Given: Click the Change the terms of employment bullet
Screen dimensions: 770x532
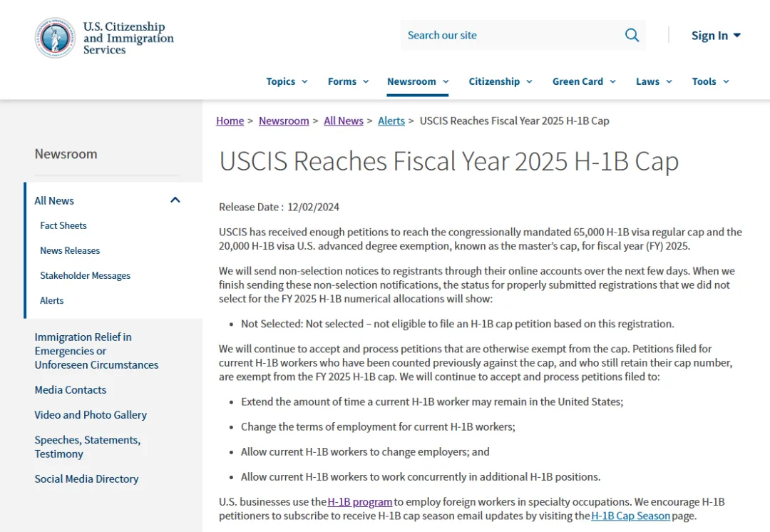Looking at the screenshot, I should click(x=378, y=427).
